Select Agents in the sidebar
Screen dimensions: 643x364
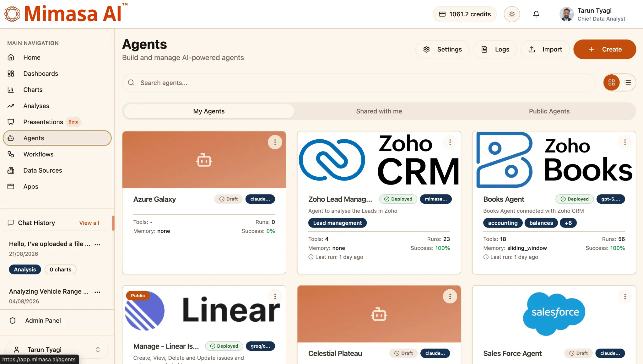pos(57,138)
